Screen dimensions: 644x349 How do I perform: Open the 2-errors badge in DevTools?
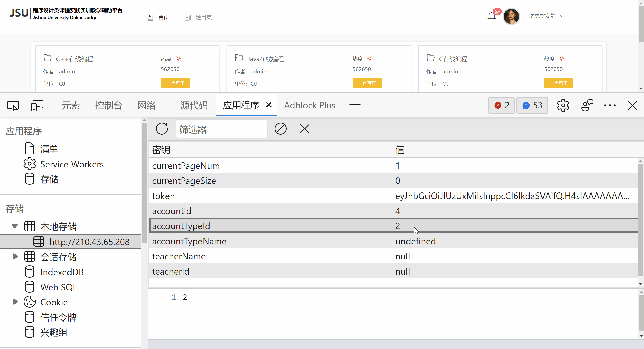pos(501,105)
